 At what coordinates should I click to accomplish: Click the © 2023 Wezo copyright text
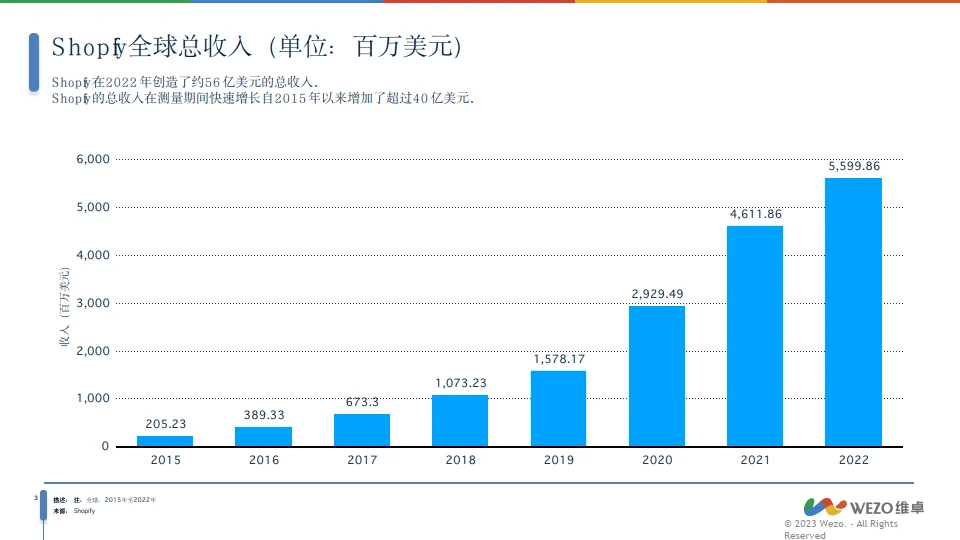point(841,530)
